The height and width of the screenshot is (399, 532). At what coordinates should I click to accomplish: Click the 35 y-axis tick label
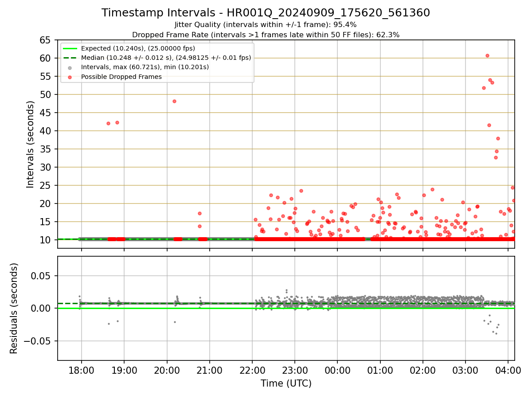point(46,149)
